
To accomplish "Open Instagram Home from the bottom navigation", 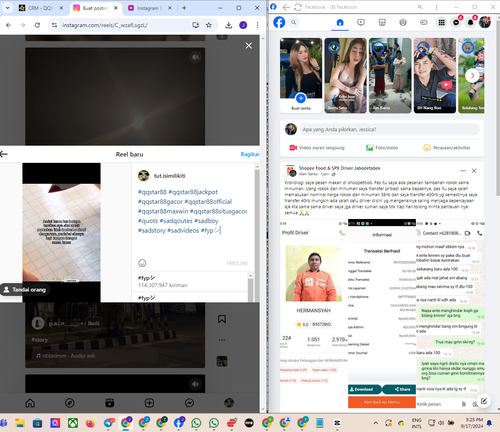I will tap(30, 403).
